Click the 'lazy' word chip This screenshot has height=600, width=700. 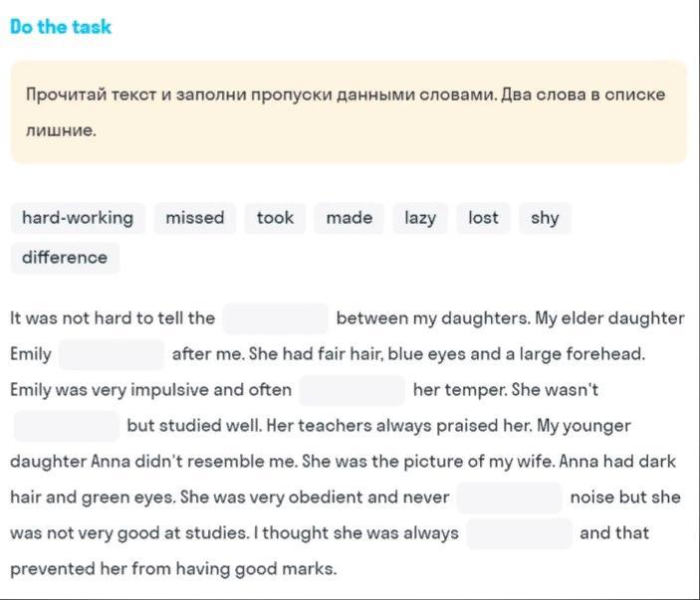tap(420, 218)
